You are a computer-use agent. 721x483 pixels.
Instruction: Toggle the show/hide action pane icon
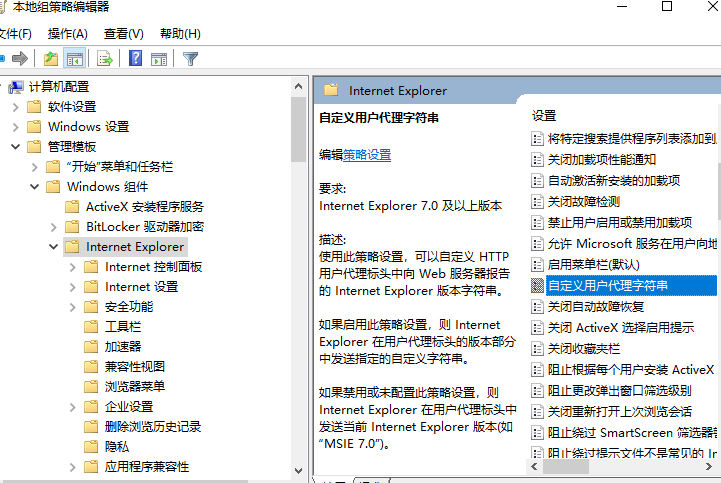click(x=158, y=59)
